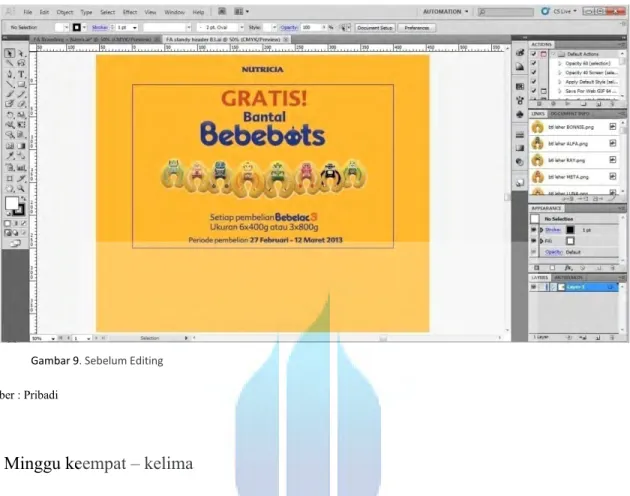
Task: Click black Stroke swatch in Appearance panel
Action: coord(570,230)
